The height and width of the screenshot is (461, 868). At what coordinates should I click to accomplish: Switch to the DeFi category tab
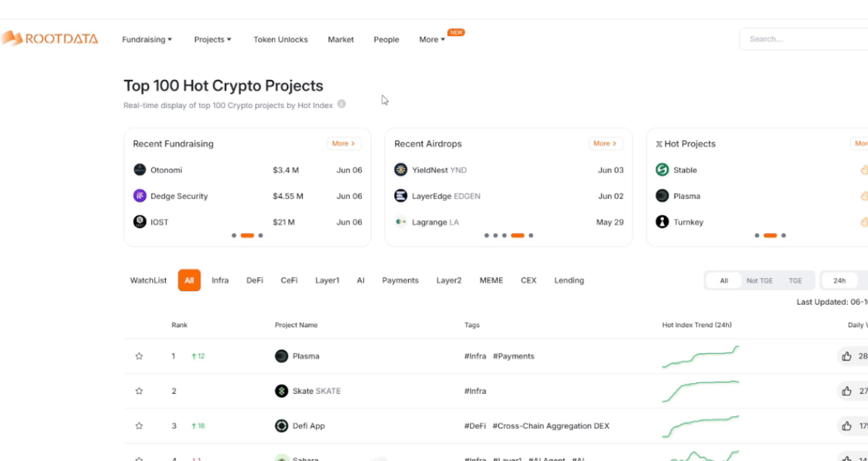[254, 280]
